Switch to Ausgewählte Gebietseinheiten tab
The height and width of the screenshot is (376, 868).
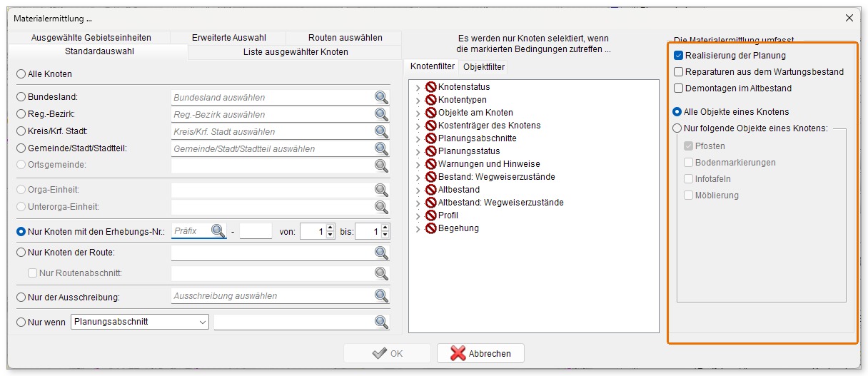point(91,38)
